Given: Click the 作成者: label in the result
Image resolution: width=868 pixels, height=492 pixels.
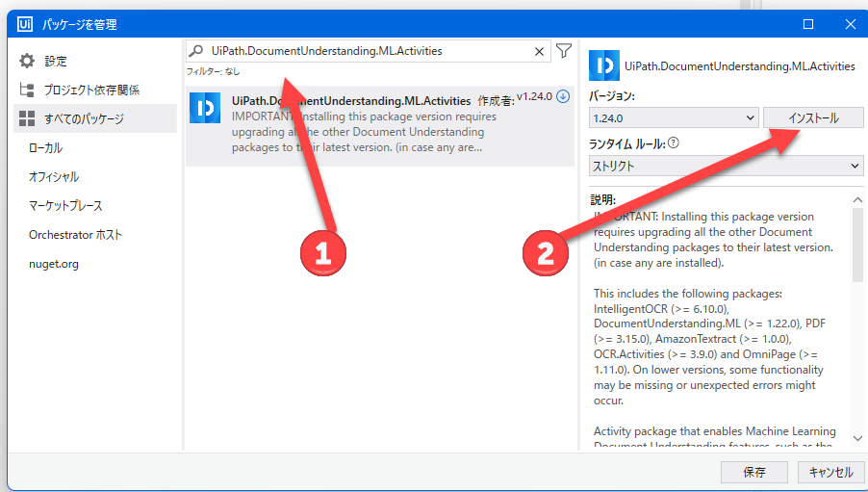Looking at the screenshot, I should (496, 101).
